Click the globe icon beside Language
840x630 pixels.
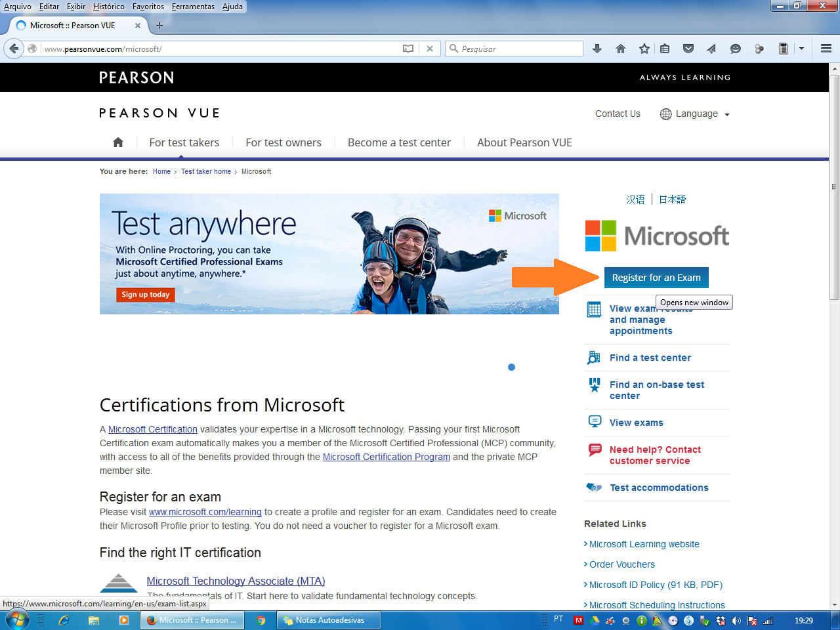[665, 114]
